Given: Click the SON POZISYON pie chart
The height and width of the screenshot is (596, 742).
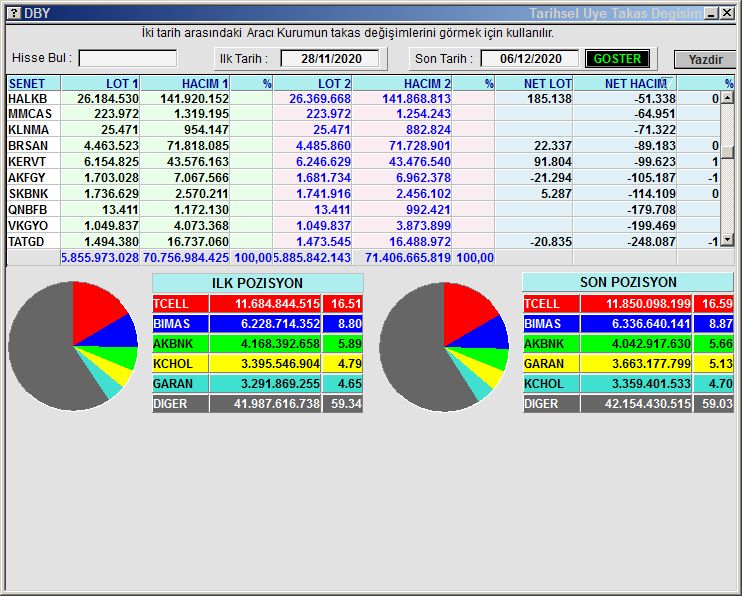Looking at the screenshot, I should pyautogui.click(x=444, y=347).
